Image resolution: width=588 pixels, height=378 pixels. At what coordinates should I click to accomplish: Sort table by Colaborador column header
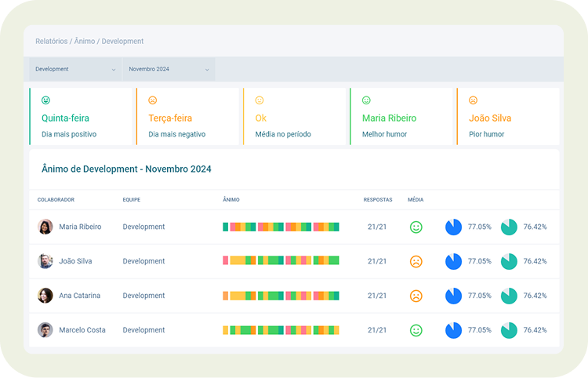point(56,200)
